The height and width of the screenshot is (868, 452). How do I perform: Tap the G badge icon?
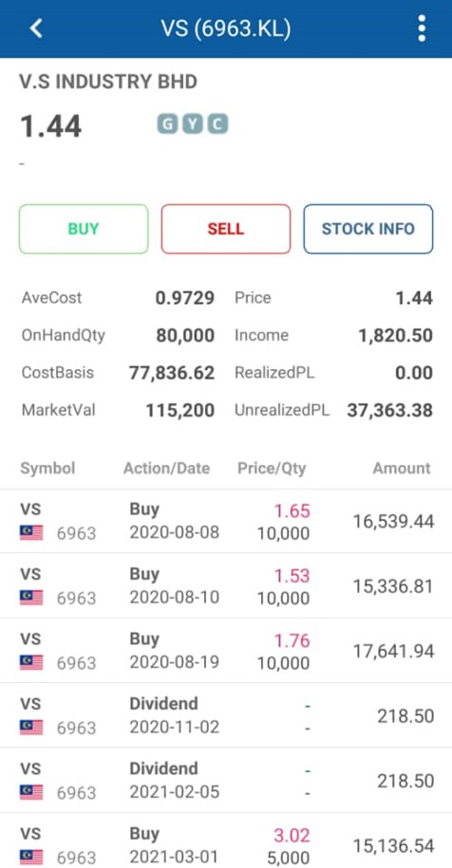[x=167, y=124]
